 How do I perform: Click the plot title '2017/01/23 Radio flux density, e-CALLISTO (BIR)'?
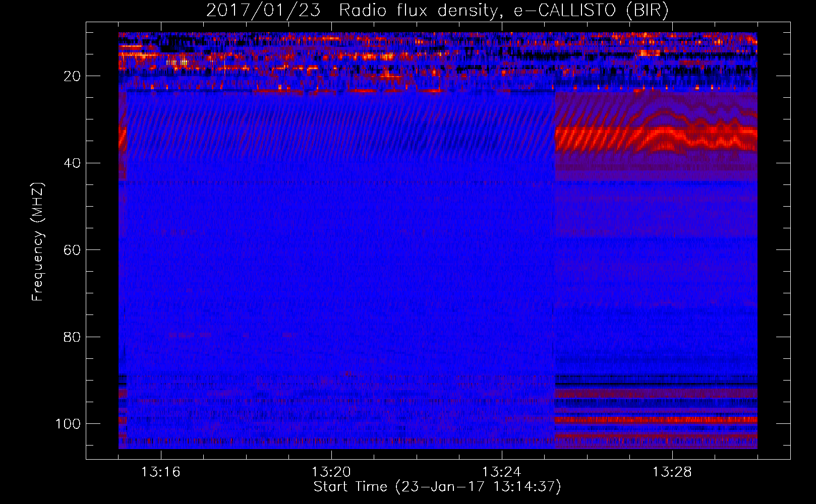pyautogui.click(x=437, y=10)
